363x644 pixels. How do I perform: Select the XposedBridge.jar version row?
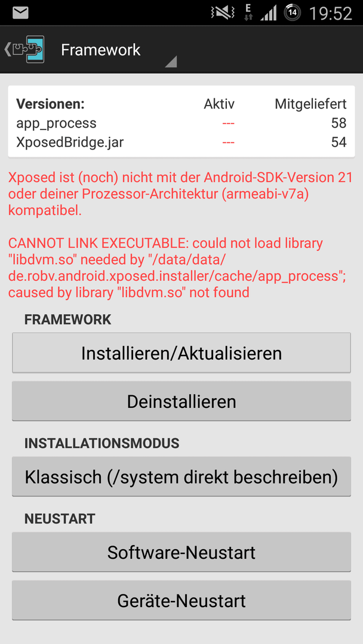pos(181,142)
